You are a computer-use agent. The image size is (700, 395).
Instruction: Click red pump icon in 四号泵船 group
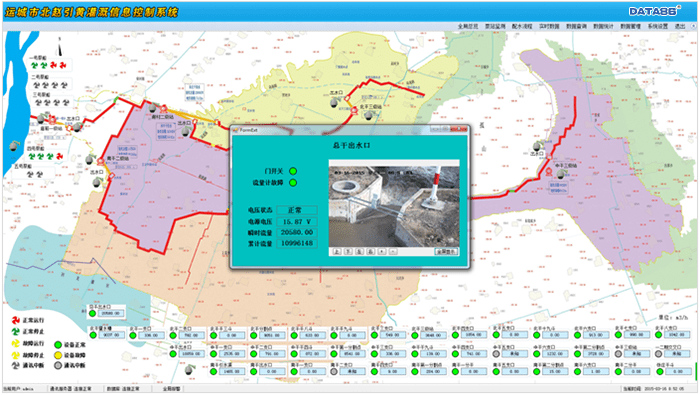tap(59, 156)
